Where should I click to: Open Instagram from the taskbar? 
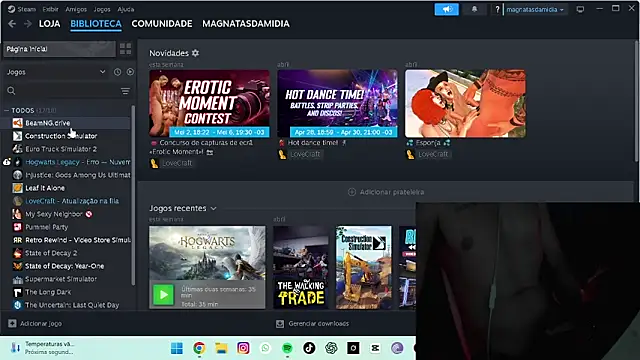[243, 348]
